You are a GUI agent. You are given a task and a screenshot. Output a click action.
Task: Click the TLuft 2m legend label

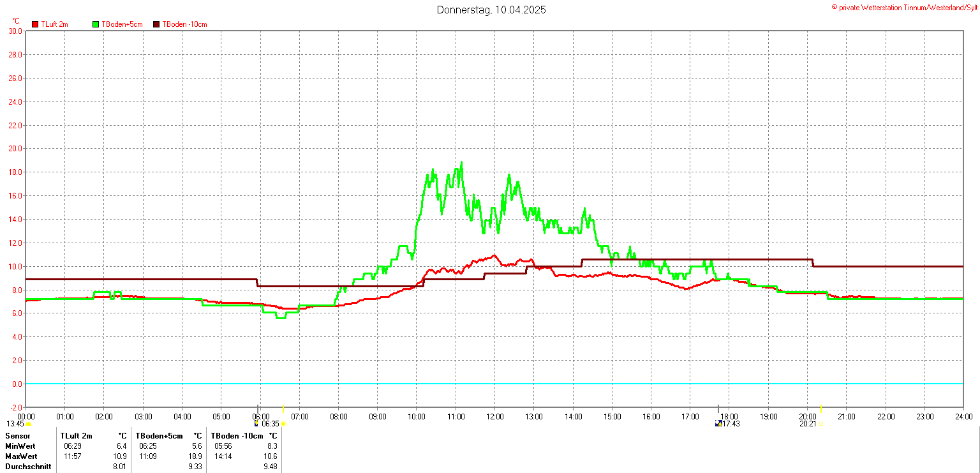click(54, 24)
